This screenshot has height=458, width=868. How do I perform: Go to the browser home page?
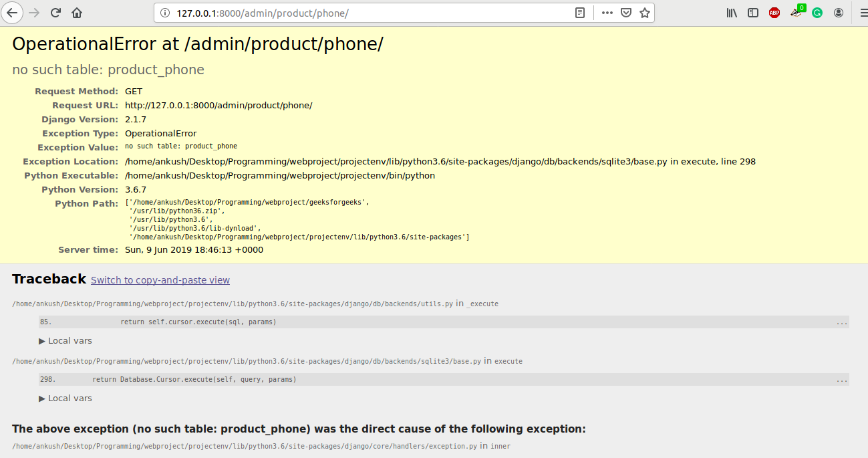pyautogui.click(x=77, y=13)
